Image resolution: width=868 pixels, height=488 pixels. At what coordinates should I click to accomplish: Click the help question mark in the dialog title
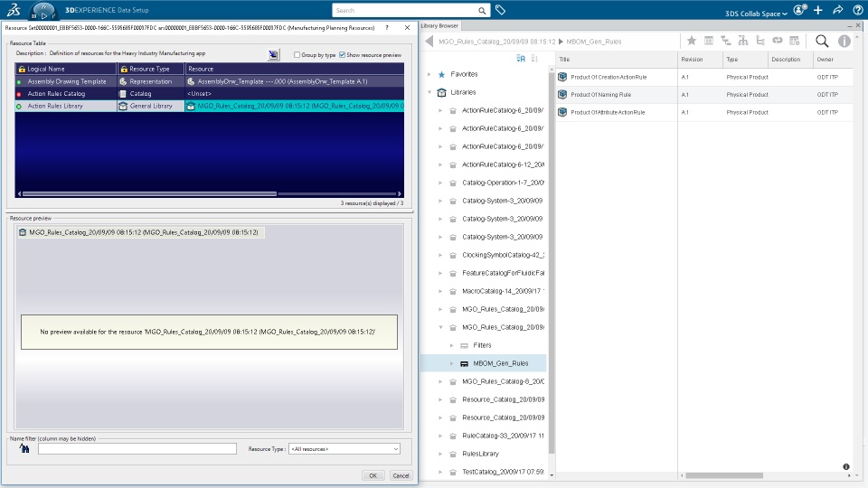(387, 28)
